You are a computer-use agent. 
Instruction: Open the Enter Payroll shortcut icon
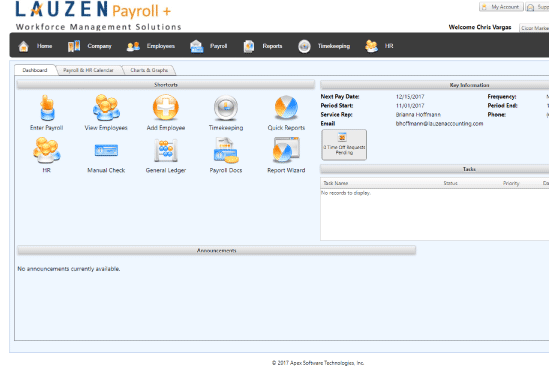coord(47,108)
